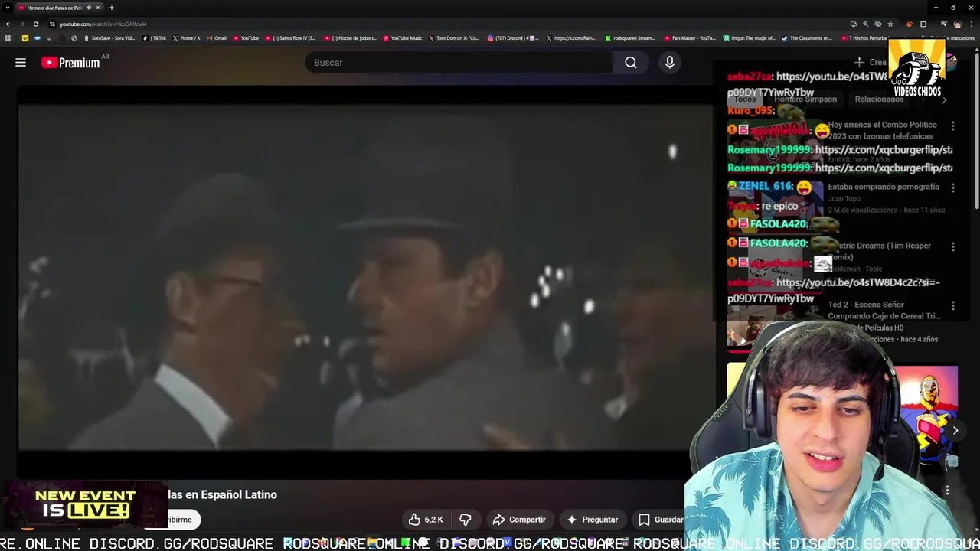Screen dimensions: 980x551
Task: Close the Homero dice frases tab
Action: (98, 8)
